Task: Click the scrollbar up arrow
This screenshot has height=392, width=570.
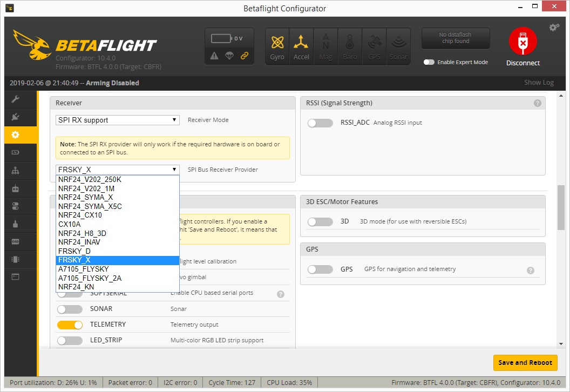Action: [x=561, y=96]
